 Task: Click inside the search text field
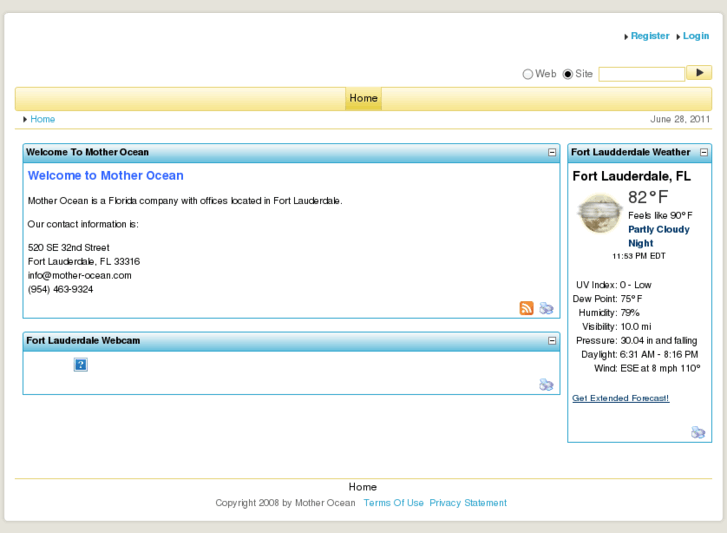[x=641, y=74]
